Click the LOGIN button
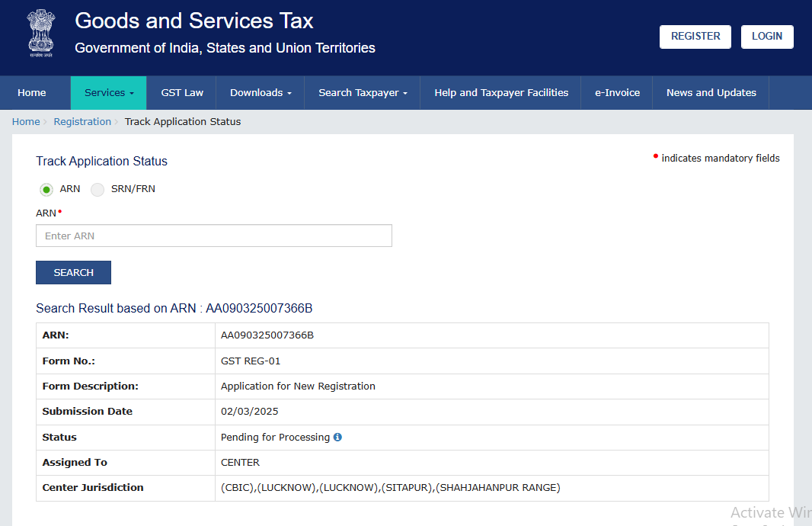 (x=767, y=37)
